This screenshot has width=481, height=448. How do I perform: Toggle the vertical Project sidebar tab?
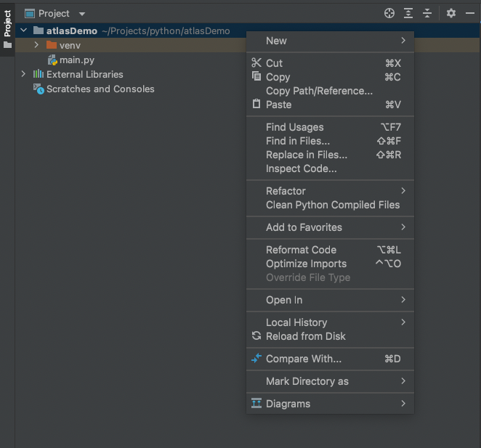7,30
